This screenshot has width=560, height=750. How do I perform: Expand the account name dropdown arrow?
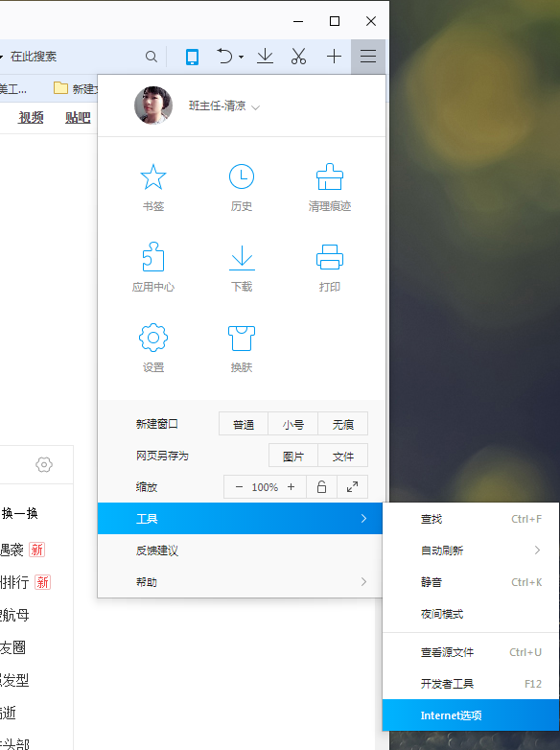[256, 107]
